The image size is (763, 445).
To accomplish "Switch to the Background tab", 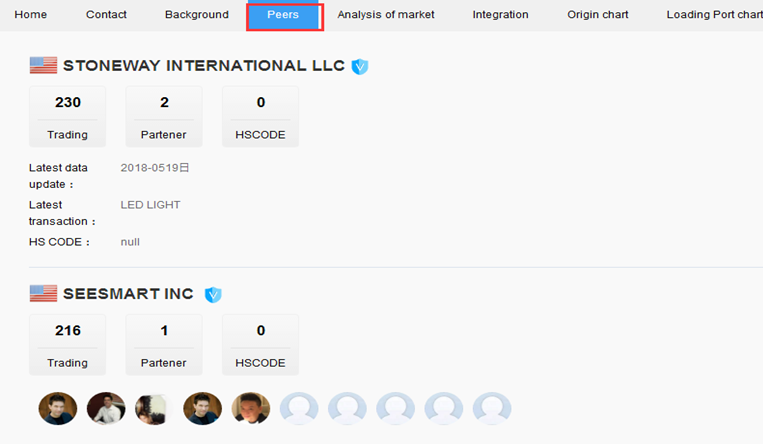I will coord(197,15).
